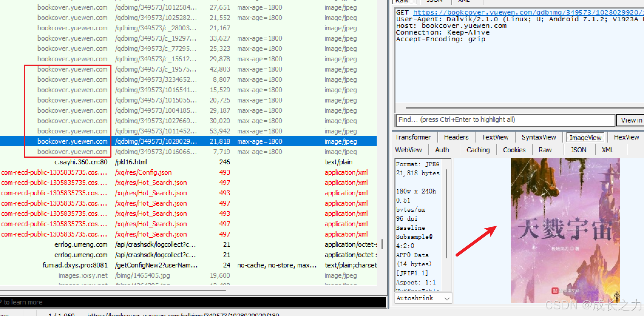The height and width of the screenshot is (316, 644).
Task: Click the session list horizontal scrollbar
Action: pos(113,290)
